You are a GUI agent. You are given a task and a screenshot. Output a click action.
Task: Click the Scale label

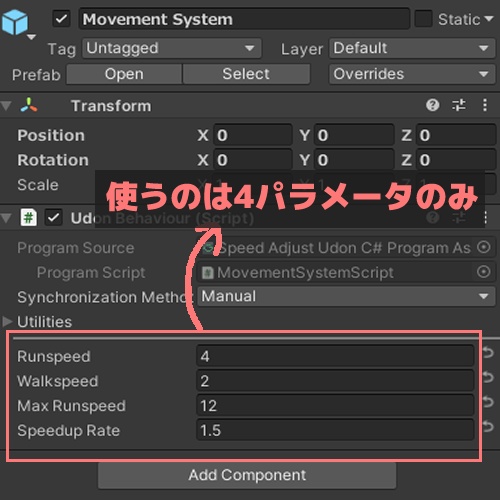[x=38, y=185]
